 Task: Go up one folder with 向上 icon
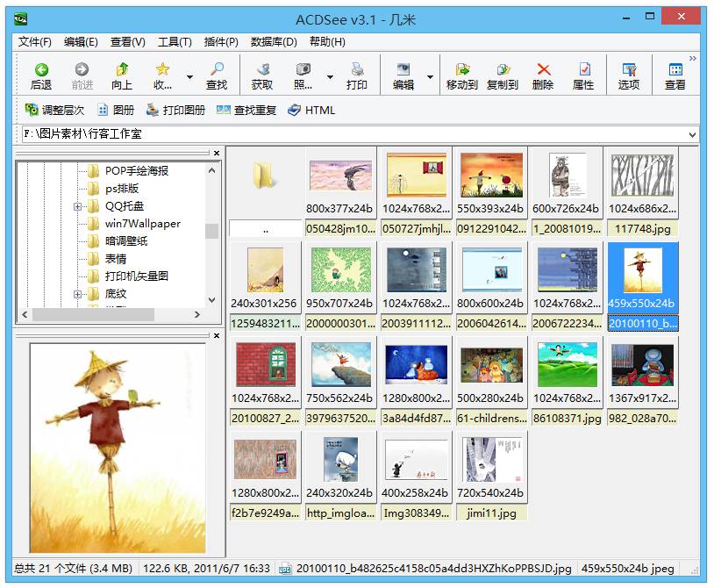[122, 69]
